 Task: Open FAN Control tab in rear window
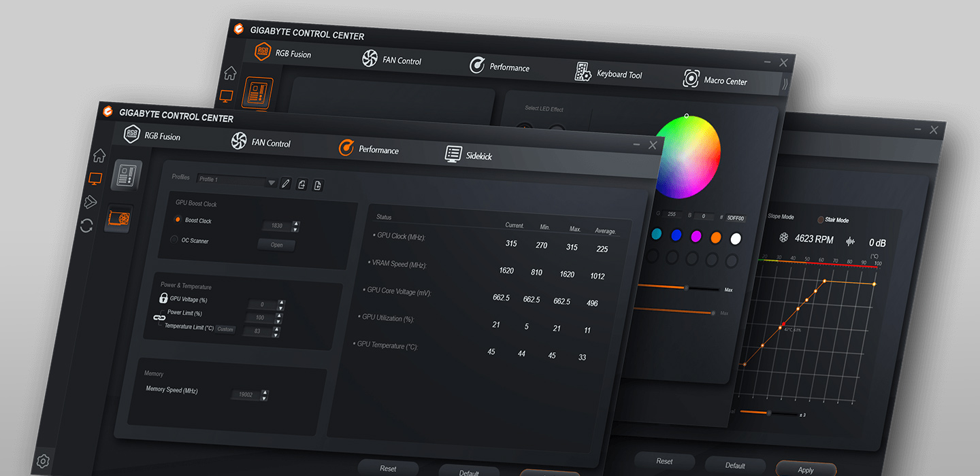(391, 60)
